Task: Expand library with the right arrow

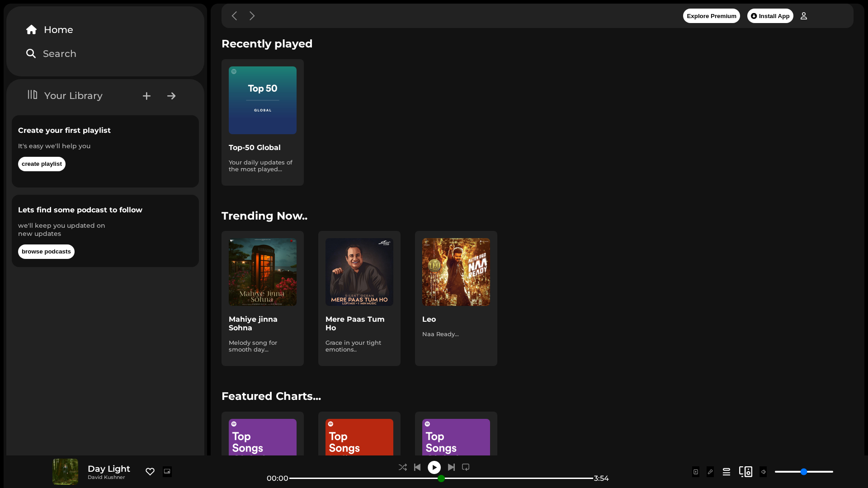Action: [171, 96]
